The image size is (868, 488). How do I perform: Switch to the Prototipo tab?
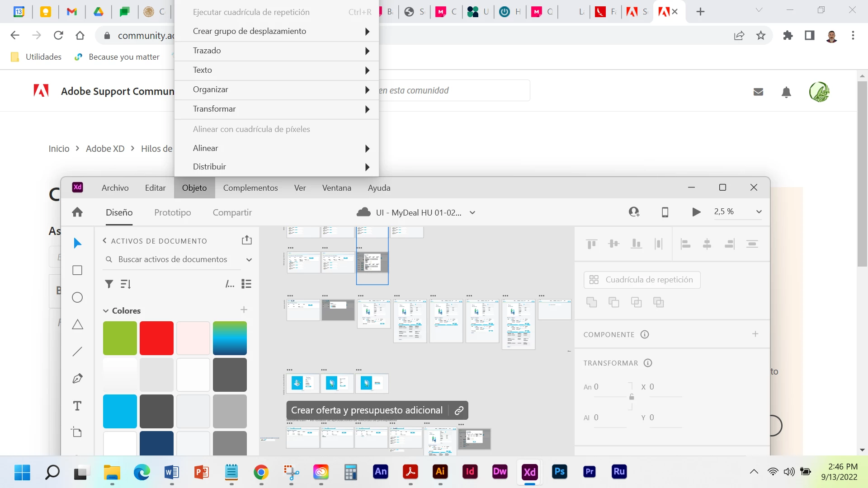coord(172,212)
